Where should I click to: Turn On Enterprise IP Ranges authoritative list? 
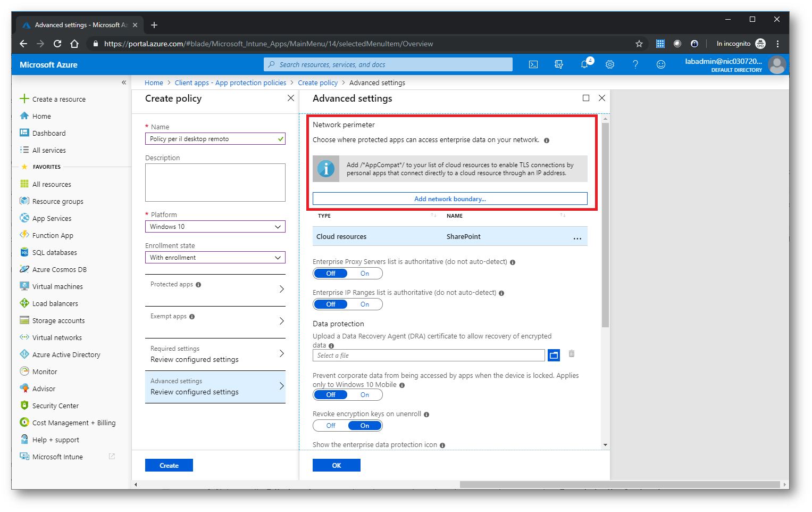coord(365,304)
